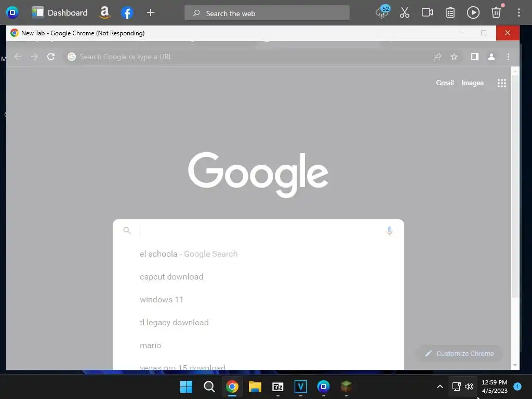
Task: Open File Explorer from taskbar
Action: point(255,387)
